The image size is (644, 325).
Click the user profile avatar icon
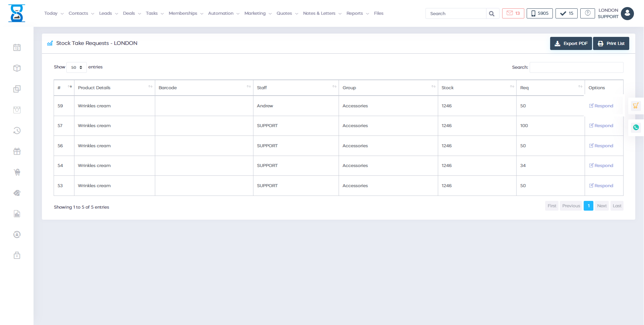[627, 13]
